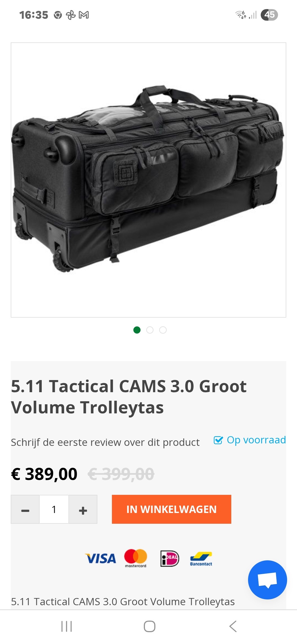Viewport: 297px width, 644px height.
Task: Add product with IN WINKELWAGEN button
Action: tap(171, 509)
